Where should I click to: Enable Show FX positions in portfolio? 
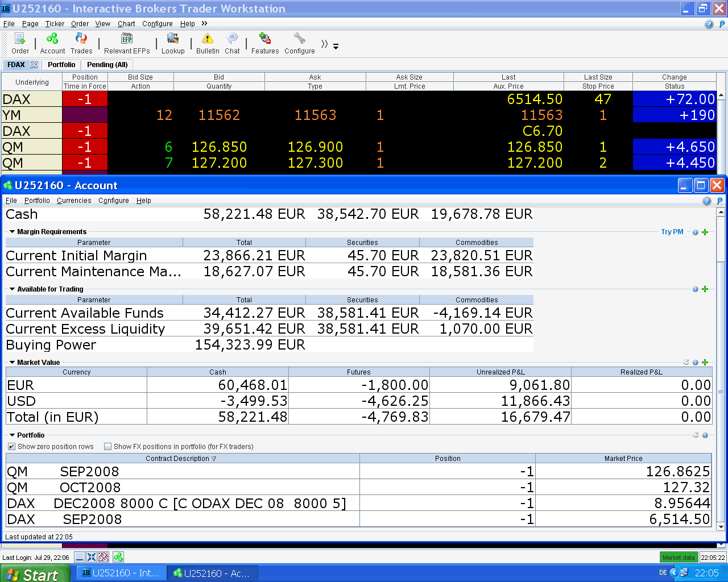click(107, 447)
